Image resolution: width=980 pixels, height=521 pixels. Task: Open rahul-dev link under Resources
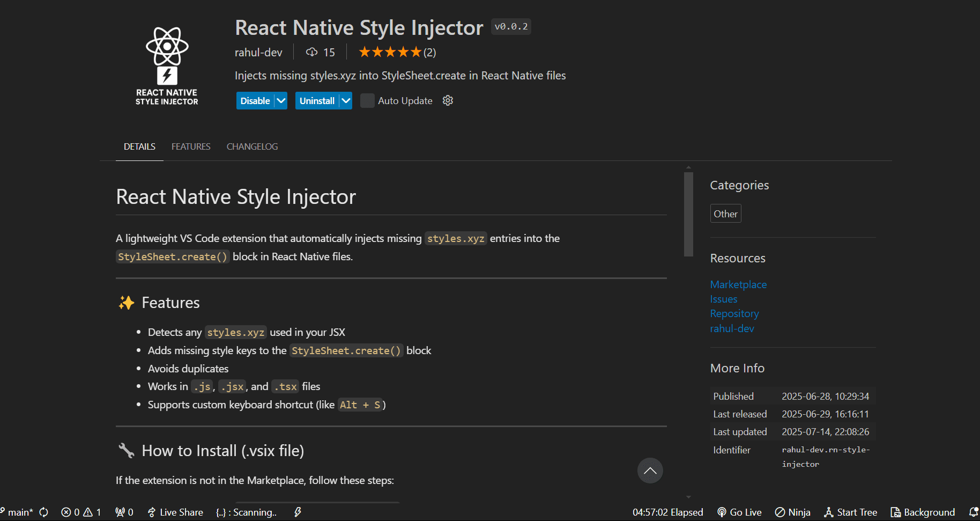click(x=732, y=328)
